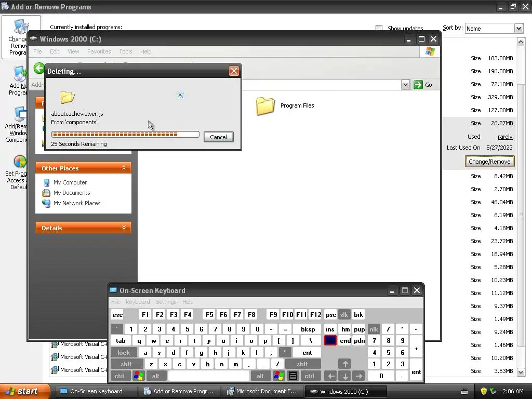Click the highlighted del key
The image size is (532, 399).
330,341
